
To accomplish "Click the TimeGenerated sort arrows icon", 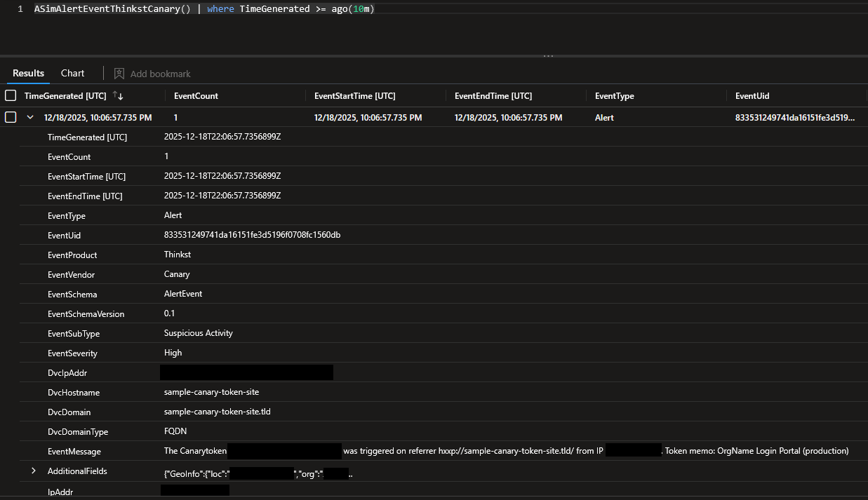I will (118, 95).
